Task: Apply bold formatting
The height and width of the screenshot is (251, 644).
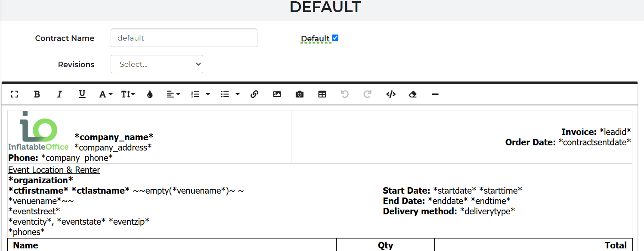Action: click(37, 94)
